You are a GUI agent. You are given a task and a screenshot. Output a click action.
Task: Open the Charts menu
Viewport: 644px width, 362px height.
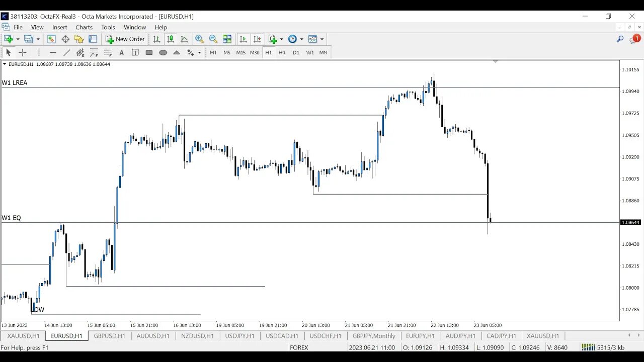[84, 27]
